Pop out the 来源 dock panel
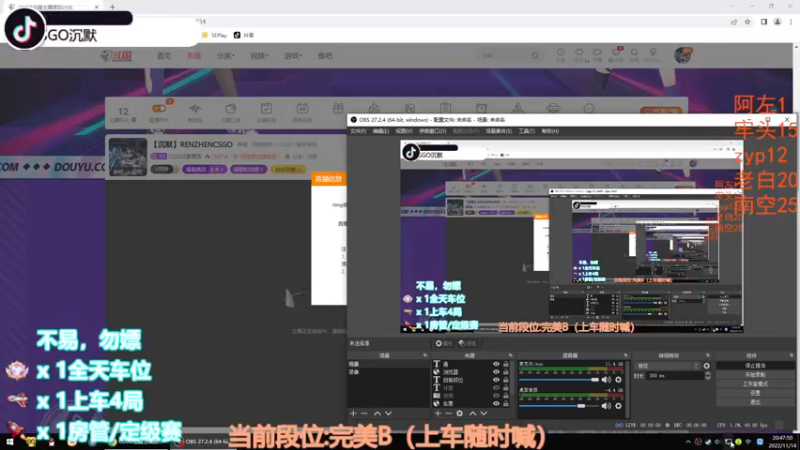Screen dimensions: 800x450 [510, 355]
